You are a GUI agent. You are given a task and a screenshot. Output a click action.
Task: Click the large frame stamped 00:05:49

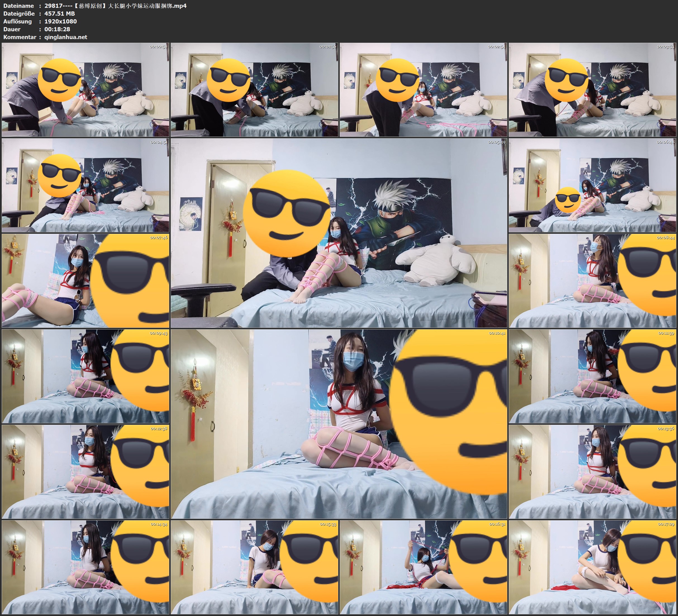(339, 233)
